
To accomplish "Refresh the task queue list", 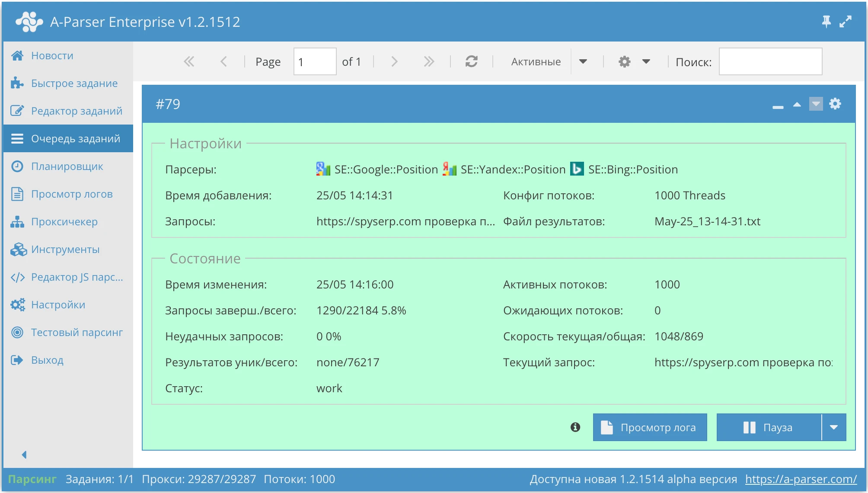I will tap(471, 61).
